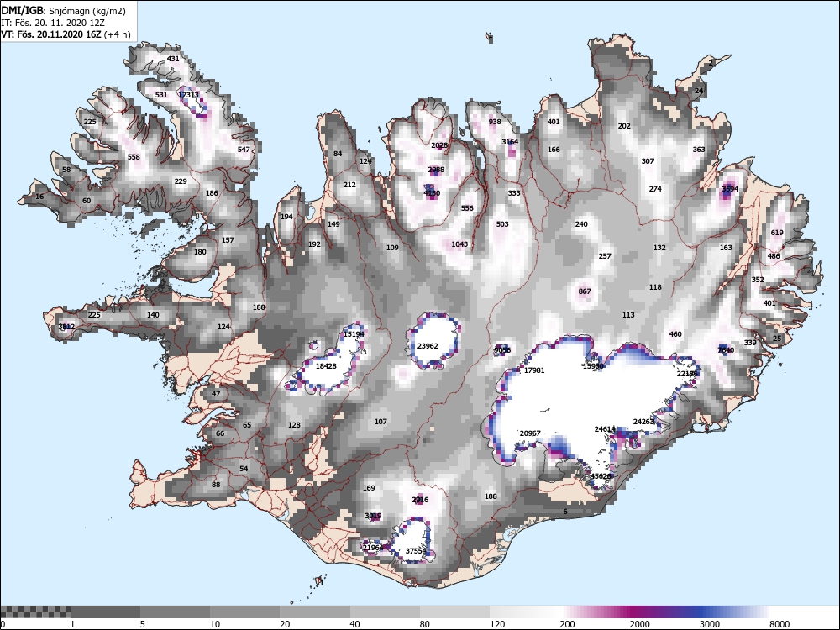This screenshot has width=840, height=630.
Task: Click the value 1043 on the map
Action: (459, 244)
